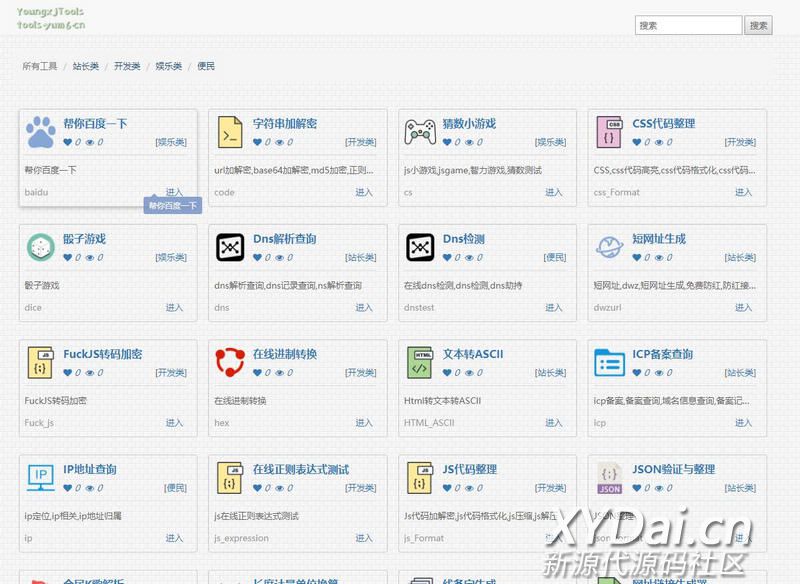The width and height of the screenshot is (800, 584).
Task: Open the Youngx JTools site logo link
Action: pos(51,18)
